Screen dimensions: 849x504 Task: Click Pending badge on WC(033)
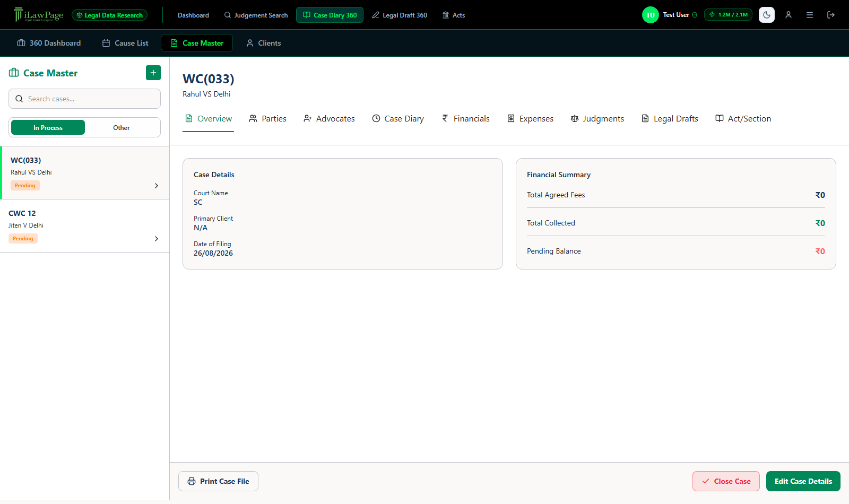click(25, 186)
